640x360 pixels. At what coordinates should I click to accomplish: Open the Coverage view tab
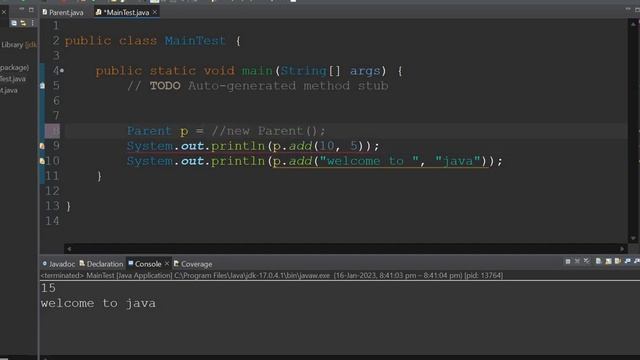(x=193, y=264)
